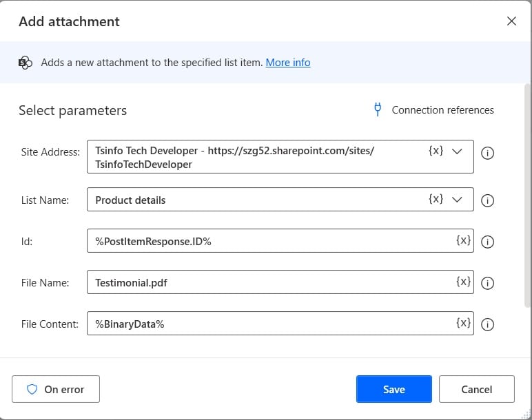The width and height of the screenshot is (532, 420).
Task: Click the dialog's vertical scrollbar
Action: [x=528, y=196]
